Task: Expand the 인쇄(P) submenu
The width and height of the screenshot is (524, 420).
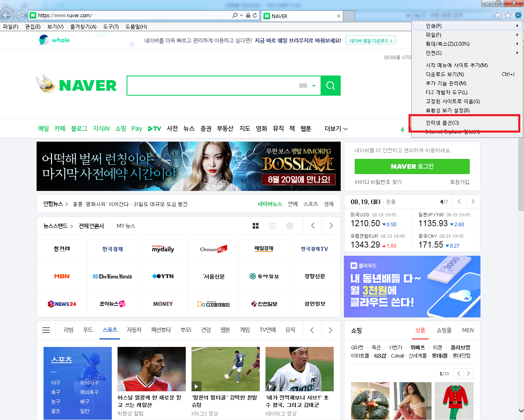Action: (467, 26)
